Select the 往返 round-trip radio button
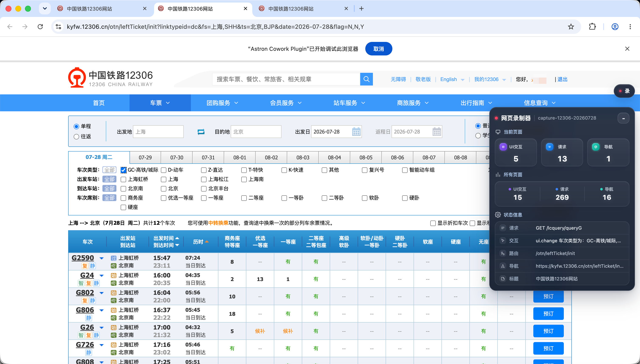 tap(76, 136)
